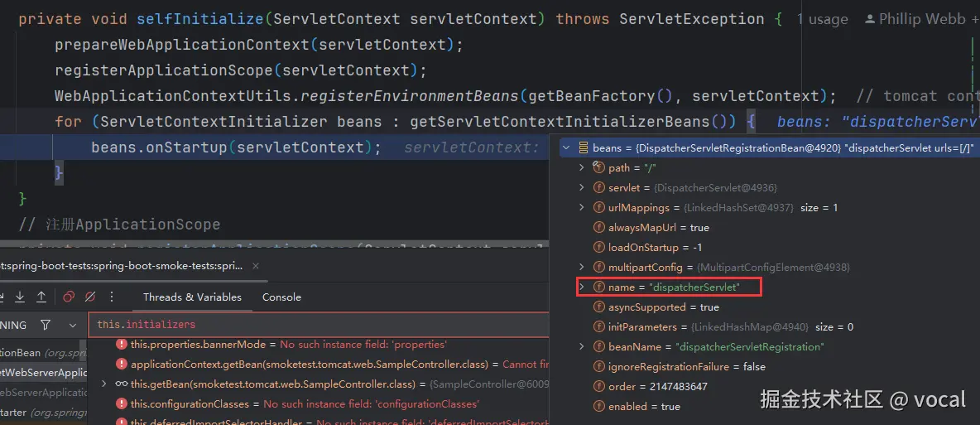
Task: Click the field icon beside path
Action: 598,167
